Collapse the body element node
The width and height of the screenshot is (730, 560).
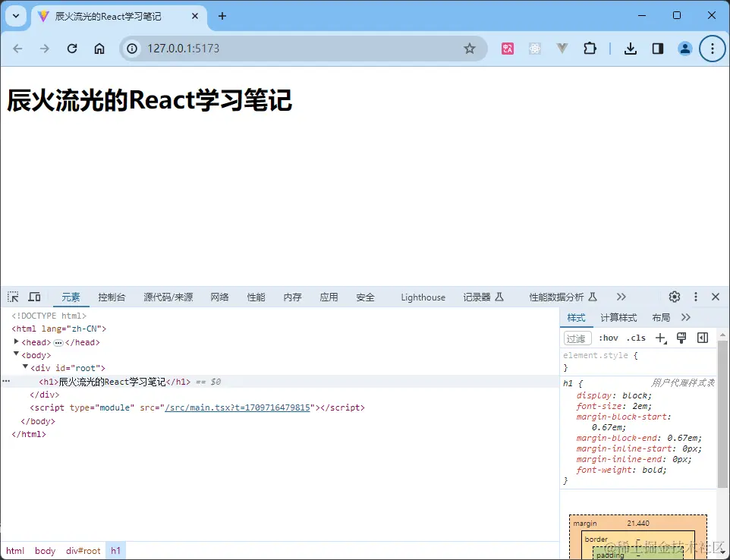16,354
